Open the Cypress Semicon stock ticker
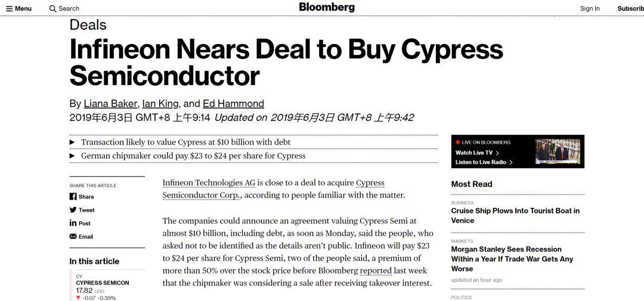Image resolution: width=644 pixels, height=301 pixels. point(102,283)
